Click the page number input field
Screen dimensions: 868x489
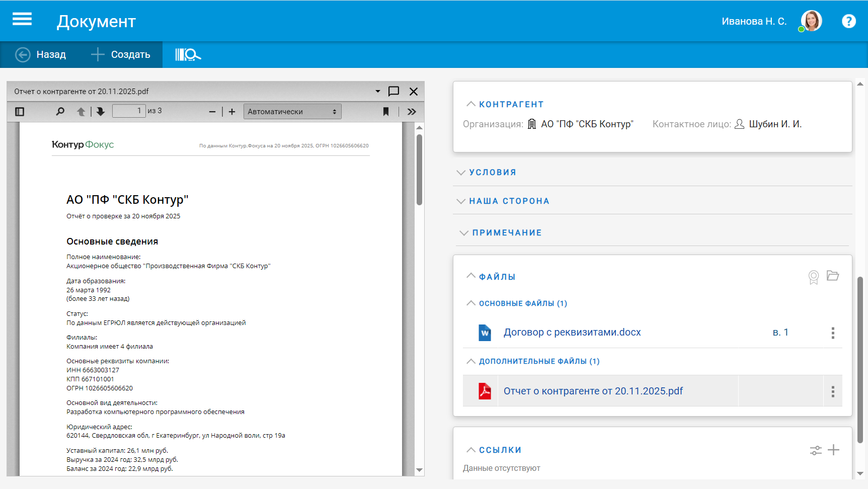129,111
